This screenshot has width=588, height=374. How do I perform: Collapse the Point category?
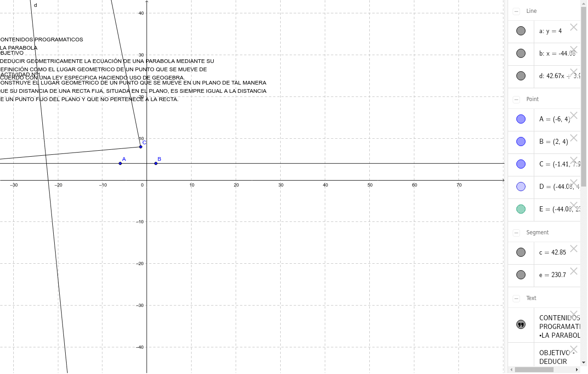pos(516,99)
